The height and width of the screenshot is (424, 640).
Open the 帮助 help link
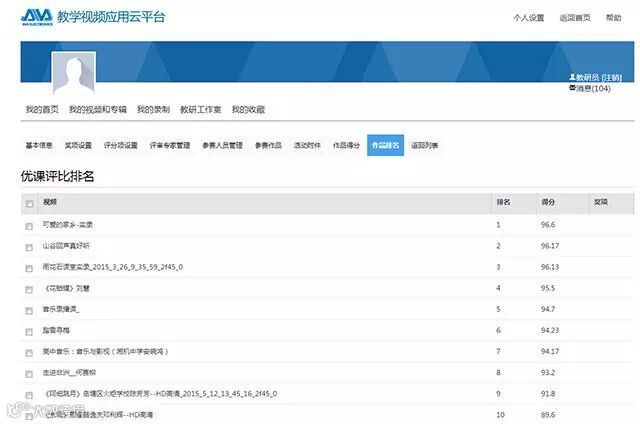pos(613,18)
